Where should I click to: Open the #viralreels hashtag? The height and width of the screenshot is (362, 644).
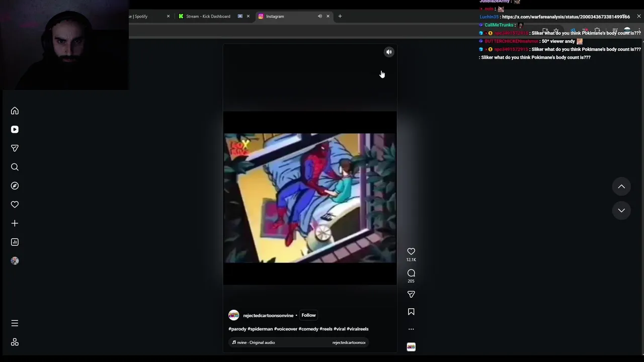(358, 329)
